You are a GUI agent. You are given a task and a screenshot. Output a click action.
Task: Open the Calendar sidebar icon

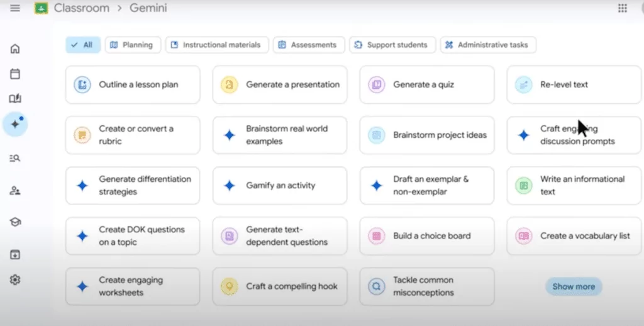15,74
